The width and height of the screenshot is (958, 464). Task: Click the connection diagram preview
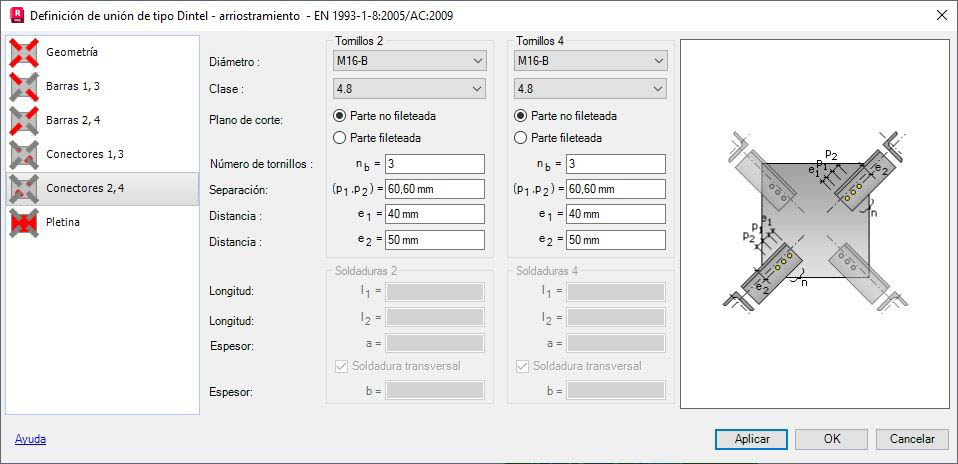pyautogui.click(x=815, y=224)
